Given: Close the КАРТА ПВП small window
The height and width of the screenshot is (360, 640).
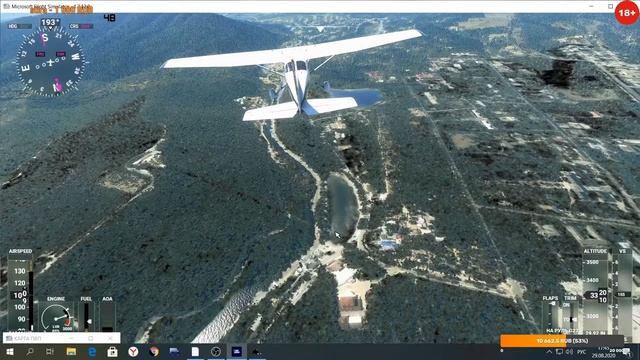Looking at the screenshot, I should point(110,338).
